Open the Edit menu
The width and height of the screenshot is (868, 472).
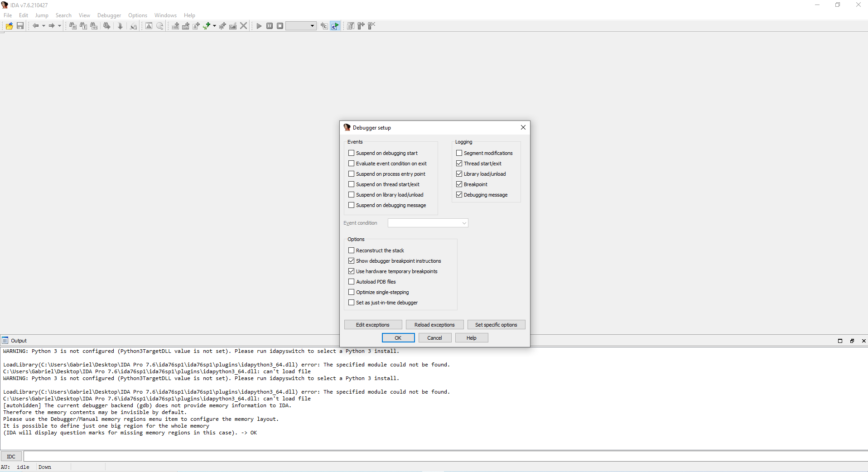pyautogui.click(x=24, y=15)
